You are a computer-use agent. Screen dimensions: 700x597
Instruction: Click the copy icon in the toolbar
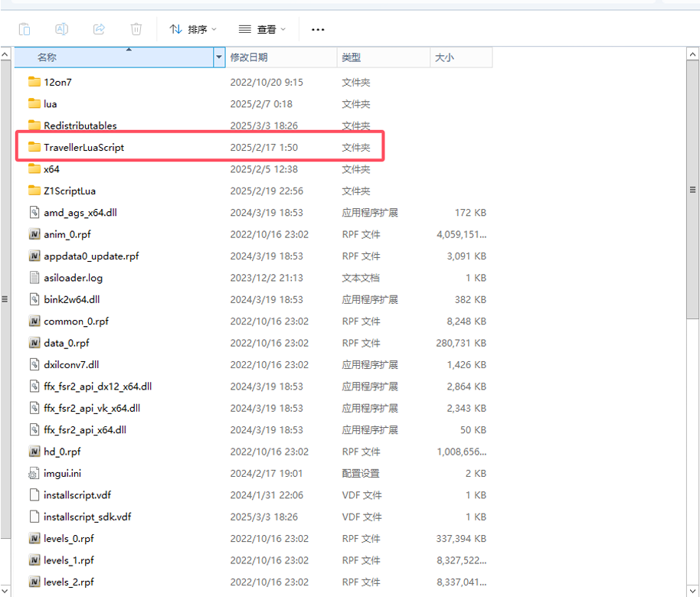point(25,29)
